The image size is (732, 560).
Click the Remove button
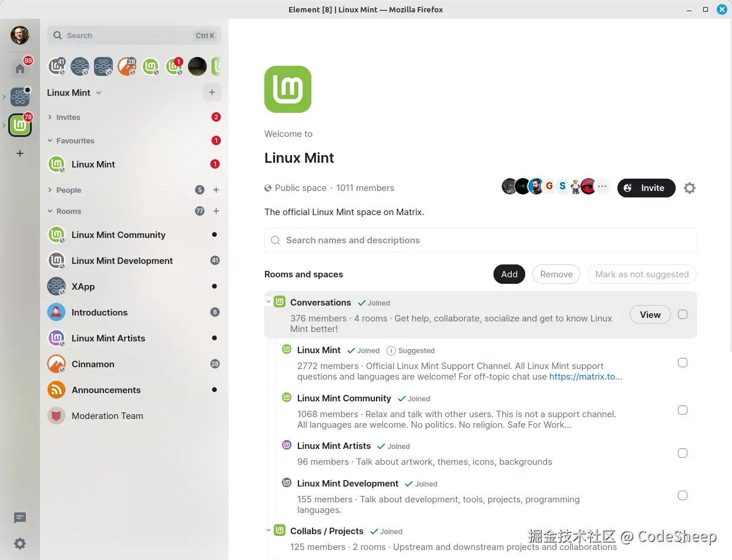[x=556, y=274]
